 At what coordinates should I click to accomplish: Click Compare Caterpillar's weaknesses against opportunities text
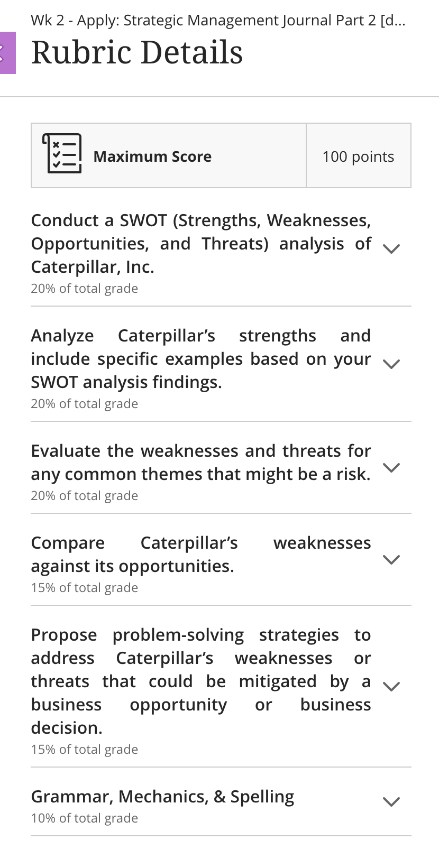coord(201,555)
